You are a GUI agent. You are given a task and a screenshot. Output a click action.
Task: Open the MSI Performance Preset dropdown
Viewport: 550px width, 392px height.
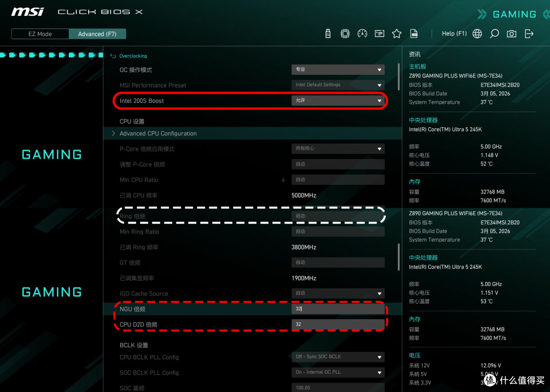(x=338, y=85)
